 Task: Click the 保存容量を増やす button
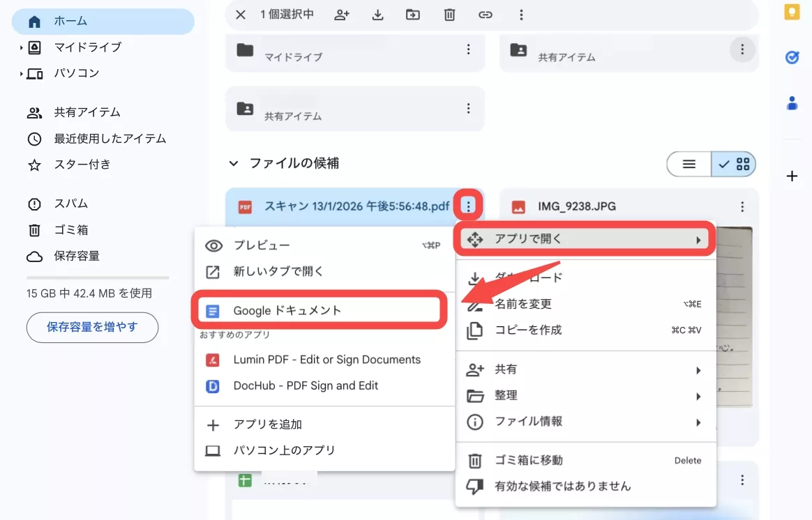[x=92, y=327]
